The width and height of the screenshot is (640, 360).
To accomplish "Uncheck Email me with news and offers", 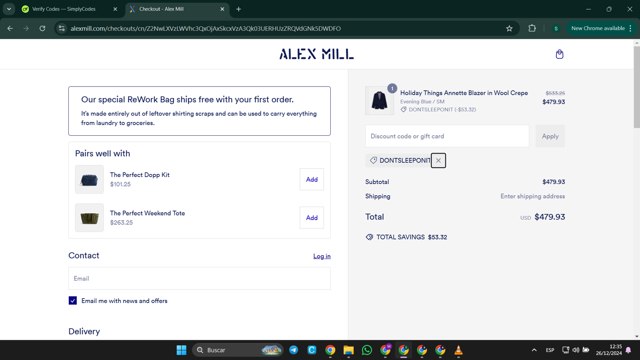I will click(73, 301).
